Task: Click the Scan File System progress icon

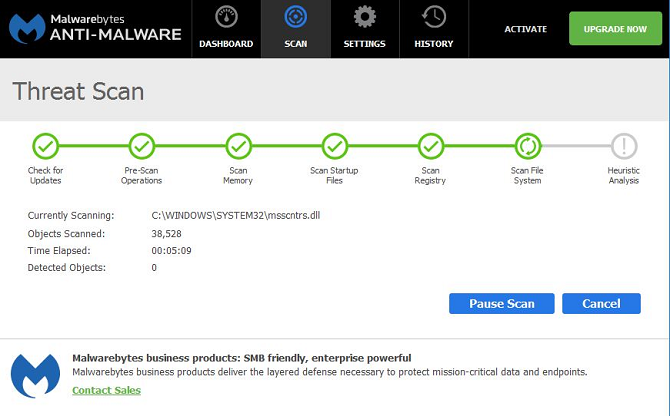Action: click(x=528, y=146)
